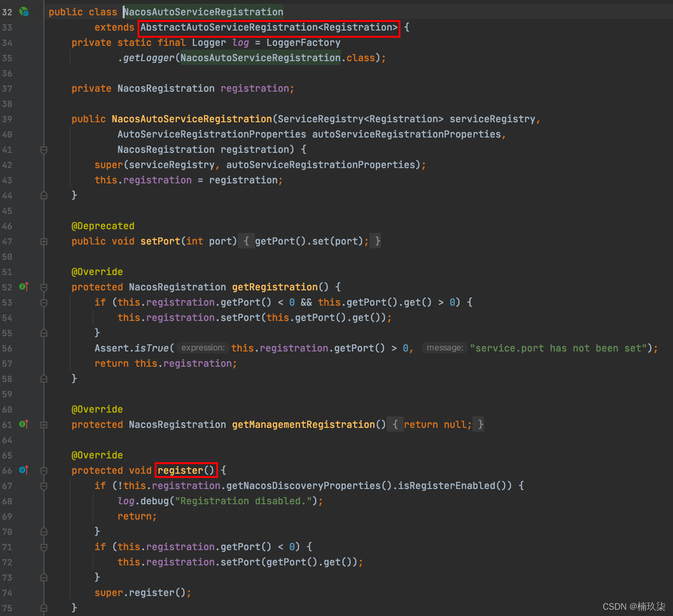Viewport: 673px width, 616px height.
Task: Click the fold end marker on line 44
Action: [44, 195]
